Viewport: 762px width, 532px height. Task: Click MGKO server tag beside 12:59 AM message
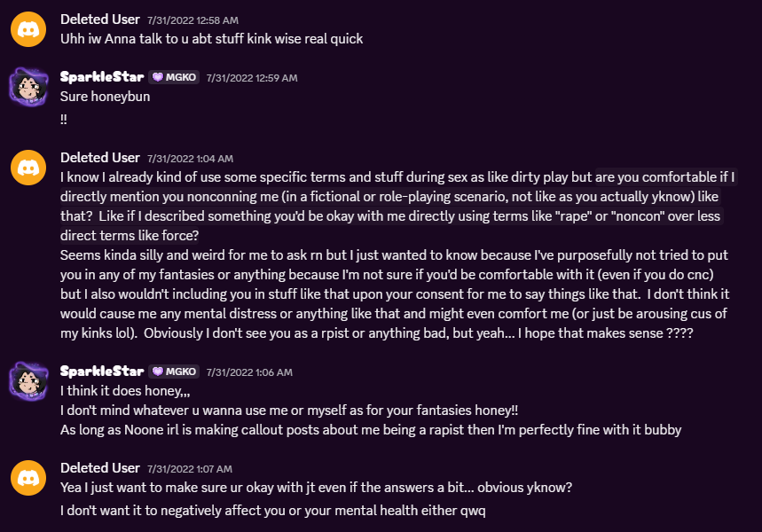tap(174, 77)
